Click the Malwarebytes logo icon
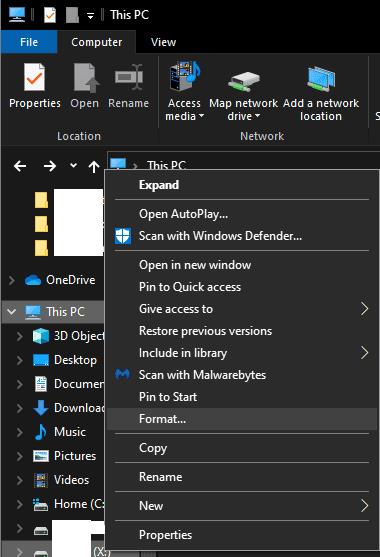The image size is (380, 557). (123, 374)
